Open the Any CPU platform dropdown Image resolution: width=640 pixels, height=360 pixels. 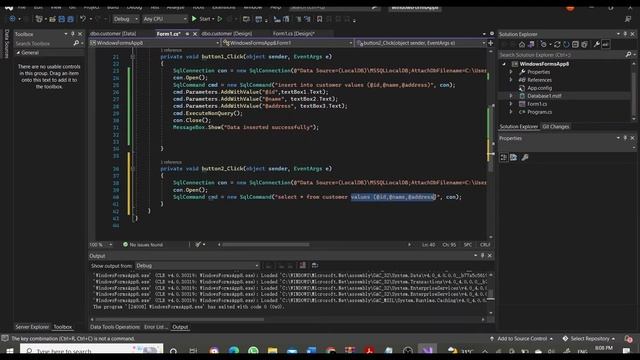click(x=165, y=19)
